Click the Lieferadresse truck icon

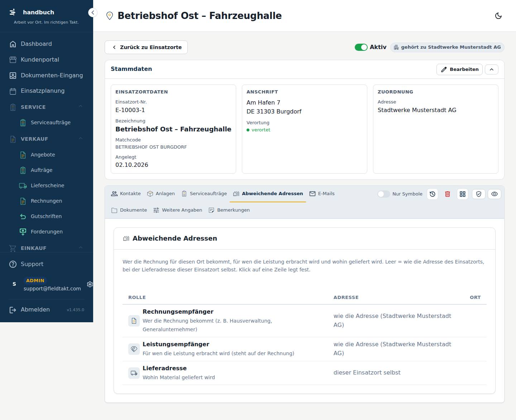[x=134, y=373]
